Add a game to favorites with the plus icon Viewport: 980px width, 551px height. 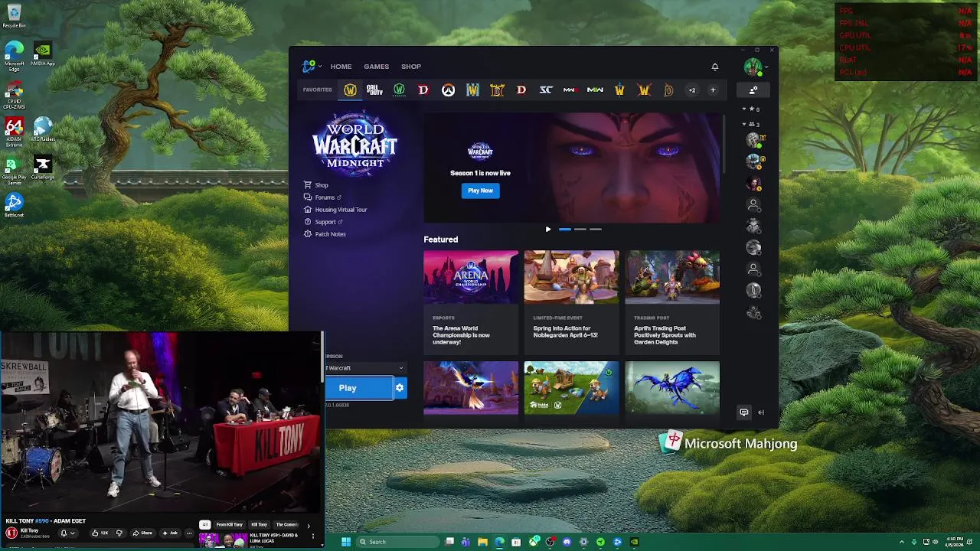click(x=713, y=90)
